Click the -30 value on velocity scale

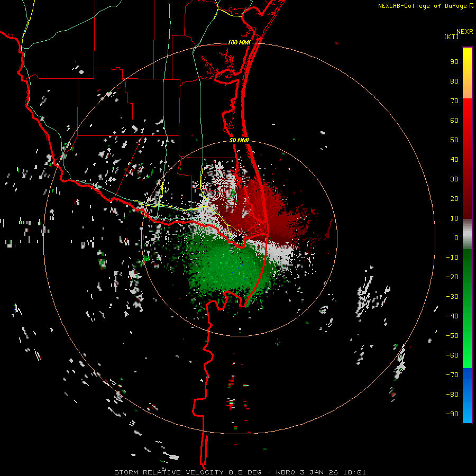[452, 297]
